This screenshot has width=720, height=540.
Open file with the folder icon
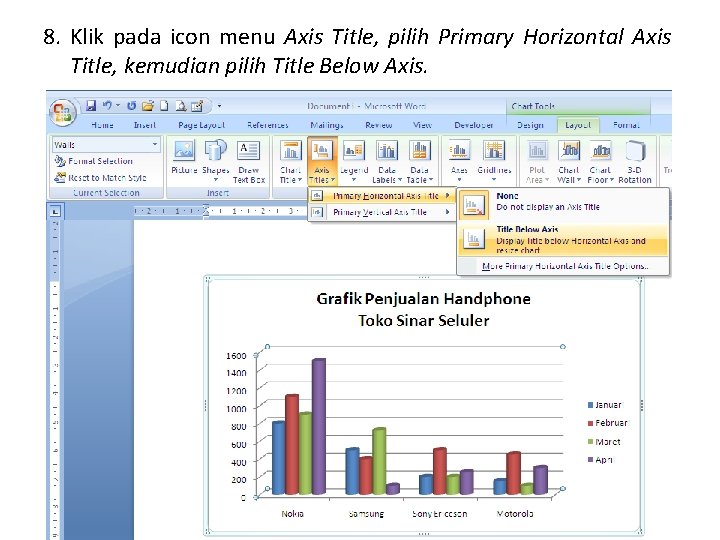tap(148, 106)
